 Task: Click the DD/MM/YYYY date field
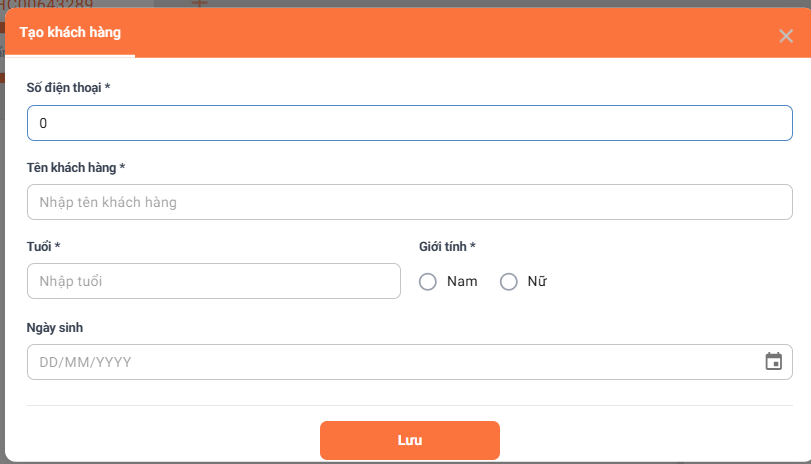pos(390,362)
